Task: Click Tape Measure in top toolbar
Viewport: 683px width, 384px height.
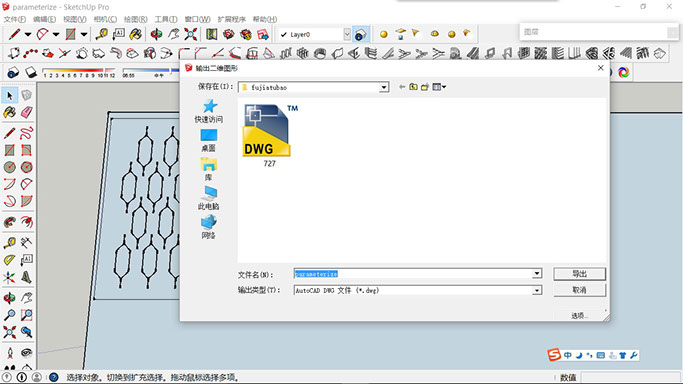Action: click(x=101, y=34)
